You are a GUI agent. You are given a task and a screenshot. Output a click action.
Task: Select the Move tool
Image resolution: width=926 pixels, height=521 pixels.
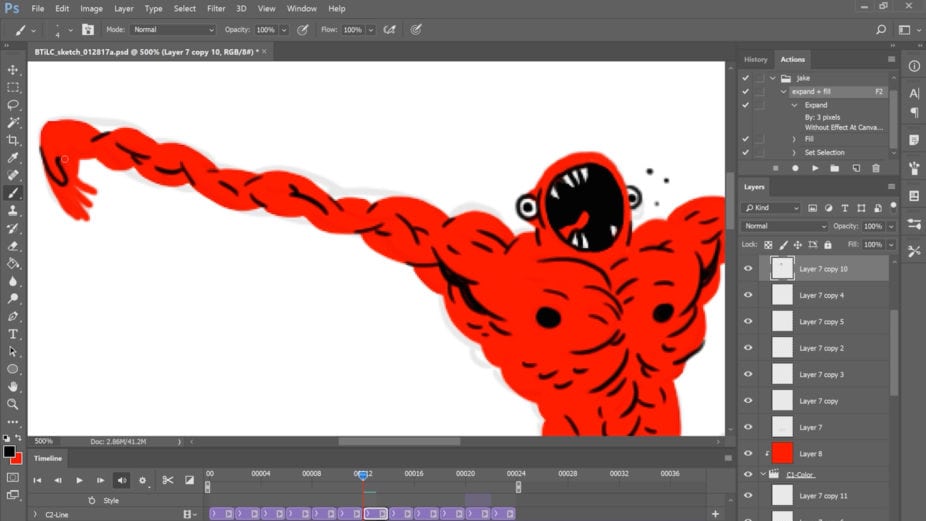[x=12, y=70]
